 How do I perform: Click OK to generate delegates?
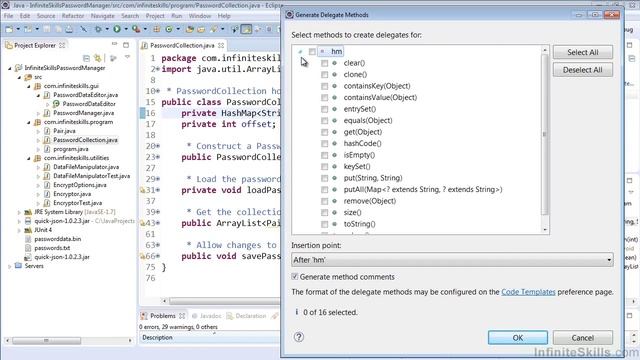[518, 338]
